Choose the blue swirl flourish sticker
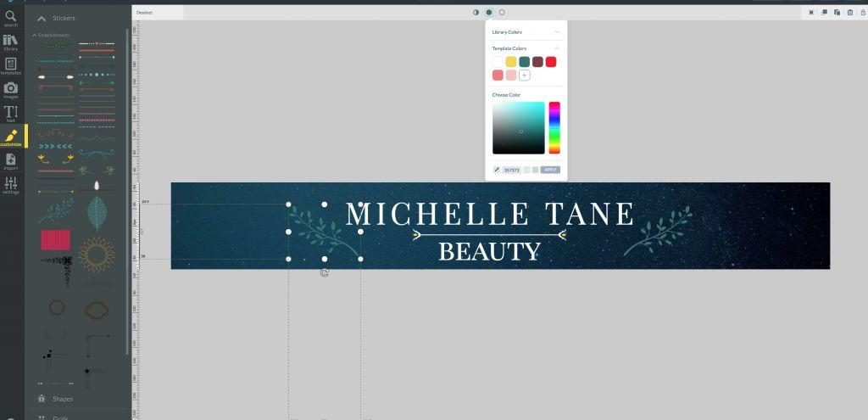The image size is (868, 420). 97,153
